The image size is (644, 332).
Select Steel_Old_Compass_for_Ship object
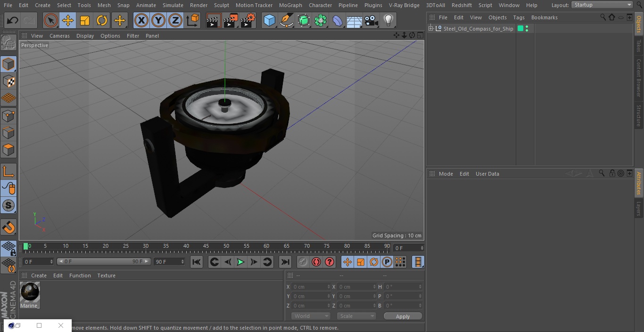(478, 29)
